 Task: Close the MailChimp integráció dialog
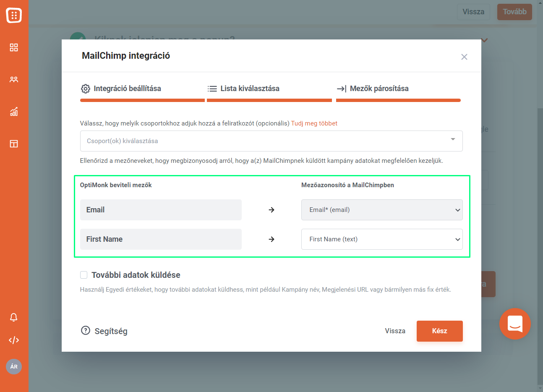click(x=464, y=57)
